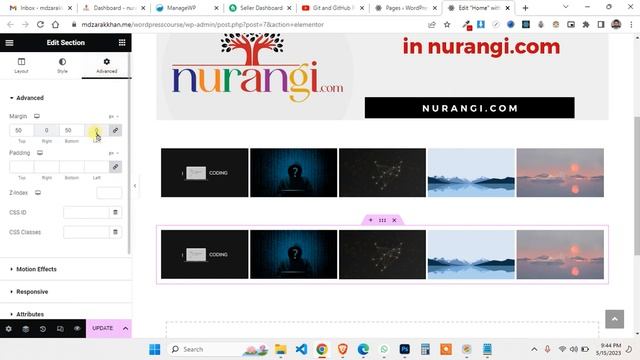The image size is (640, 360).
Task: Open the browser Extensions puzzle icon
Action: [586, 24]
